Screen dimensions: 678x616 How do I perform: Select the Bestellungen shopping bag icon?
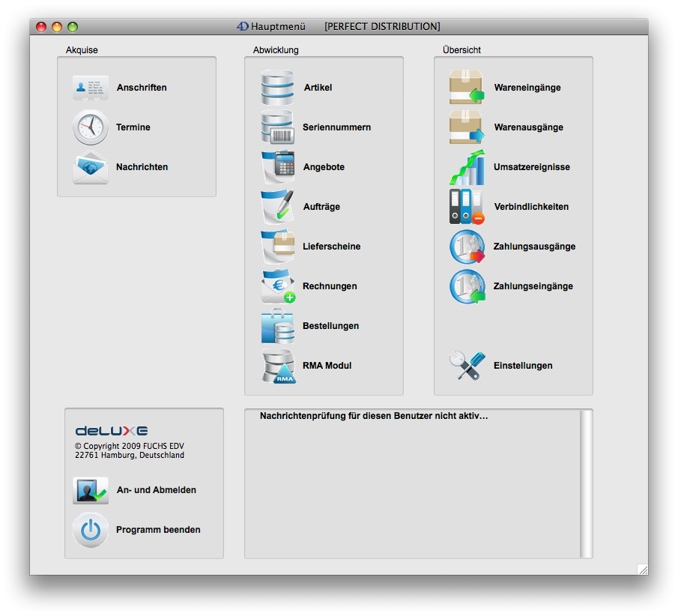pos(278,326)
